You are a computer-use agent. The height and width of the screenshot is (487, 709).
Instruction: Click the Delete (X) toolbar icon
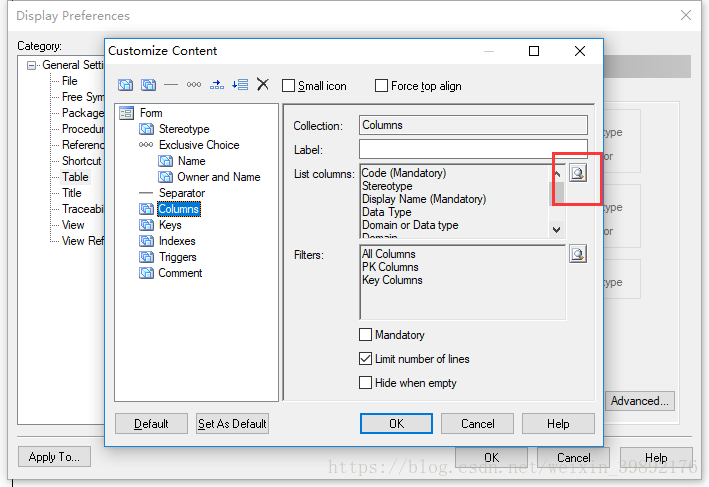click(x=263, y=84)
